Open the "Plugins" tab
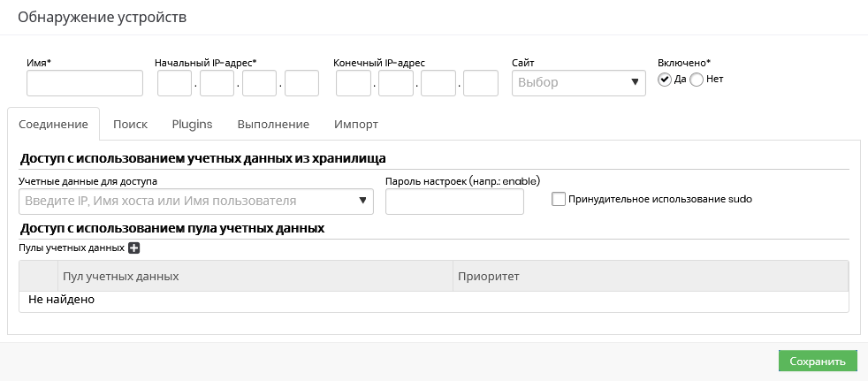Viewport: 868px width, 381px height. (192, 124)
